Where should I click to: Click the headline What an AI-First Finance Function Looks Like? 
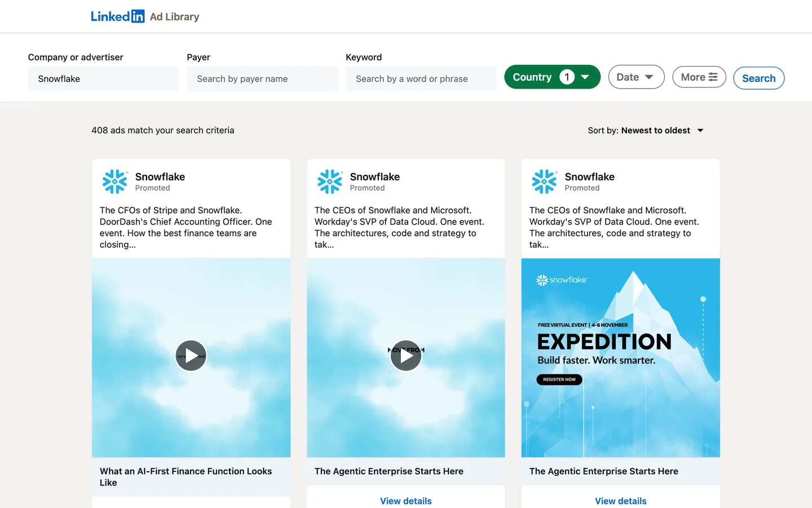(x=186, y=477)
